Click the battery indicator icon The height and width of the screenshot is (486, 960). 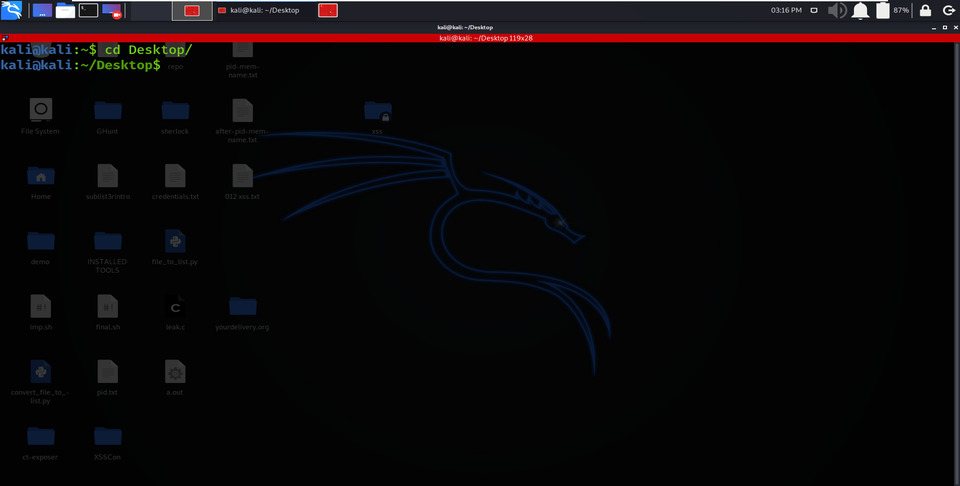pos(882,10)
